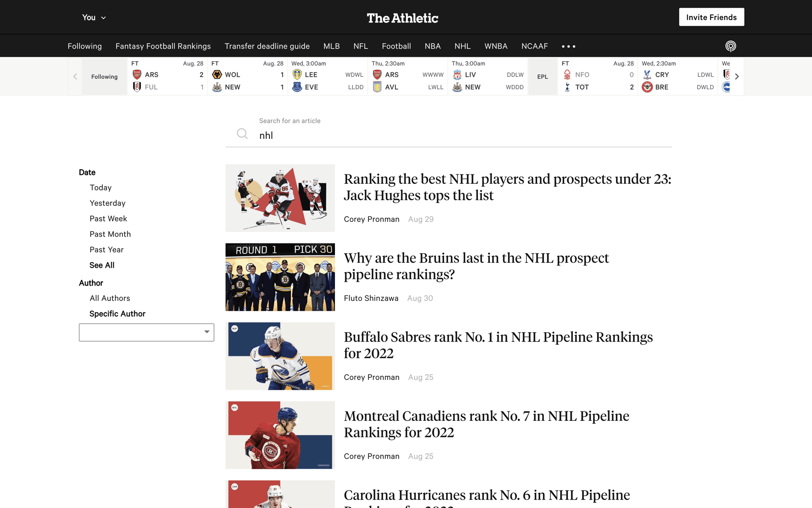Open the Football nav section
This screenshot has height=508, width=812.
pos(396,46)
